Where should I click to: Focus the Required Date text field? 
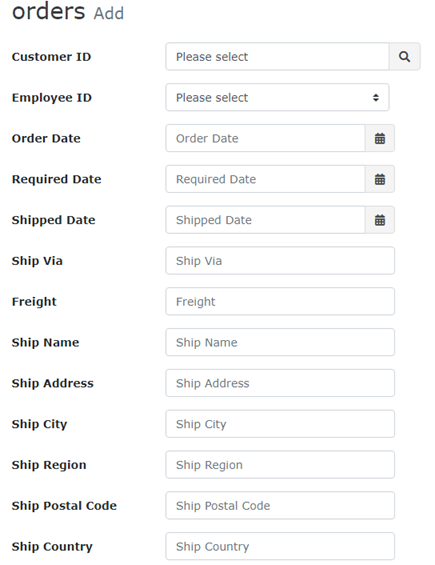(x=265, y=179)
